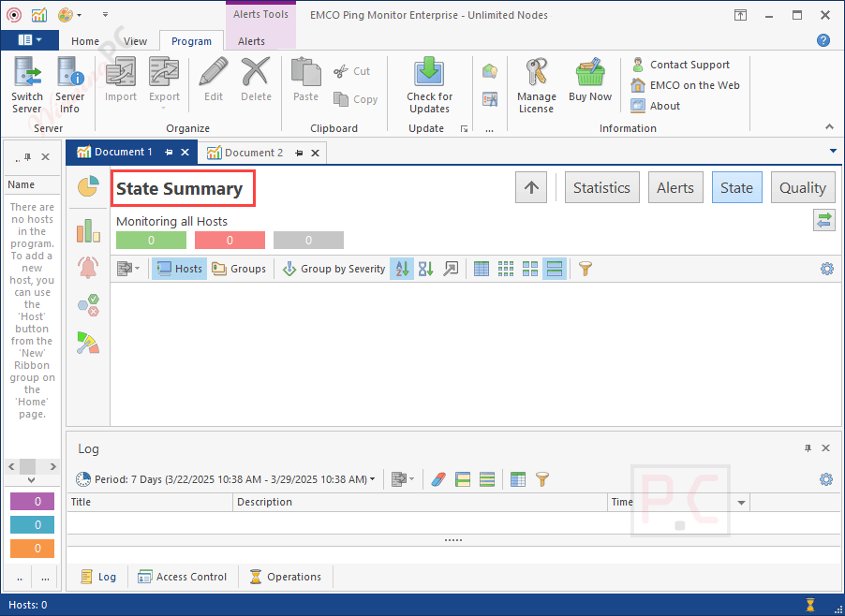Click the Edit pencil icon
The width and height of the screenshot is (845, 616).
(214, 71)
